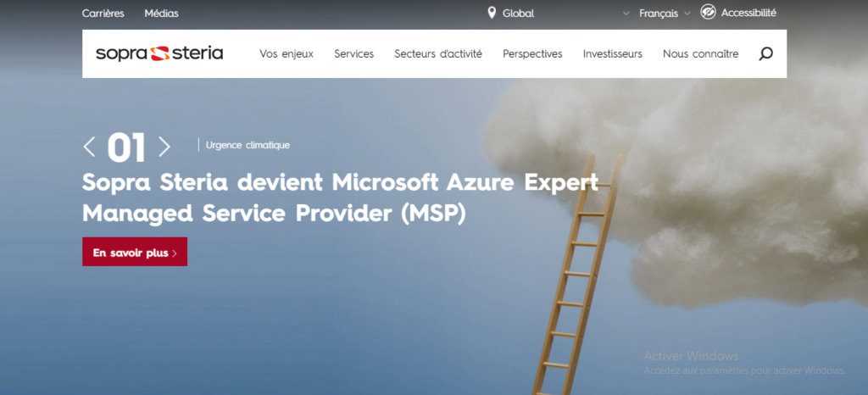Screen dimensions: 868x395
Task: Open the Nous connaître menu
Action: point(700,53)
